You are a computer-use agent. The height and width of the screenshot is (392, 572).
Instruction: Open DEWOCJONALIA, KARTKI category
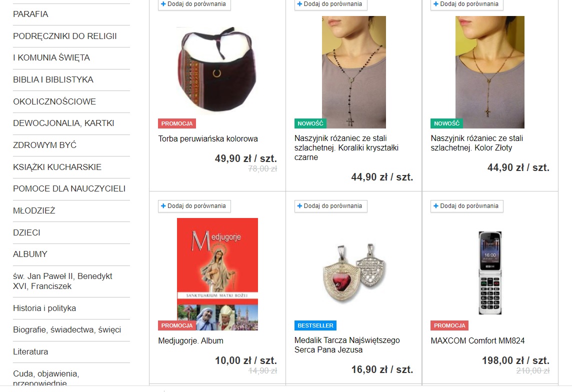pos(63,123)
